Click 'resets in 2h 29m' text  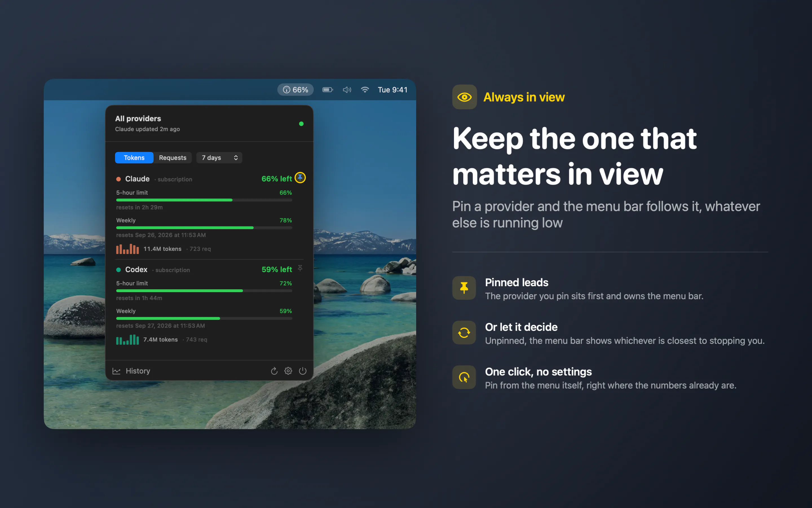click(139, 207)
